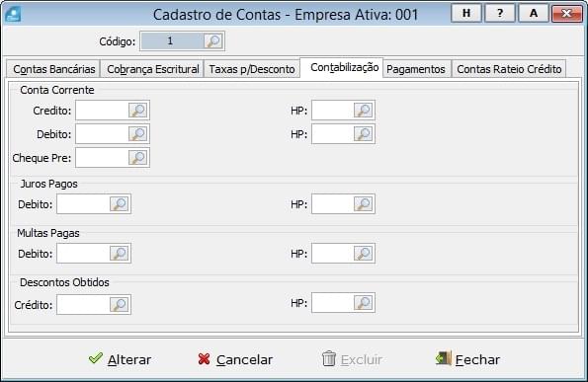
Task: Click the Alterar button
Action: 120,359
